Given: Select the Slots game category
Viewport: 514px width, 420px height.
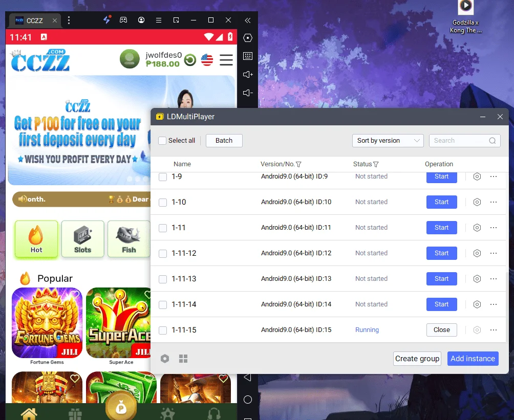Looking at the screenshot, I should (x=82, y=239).
